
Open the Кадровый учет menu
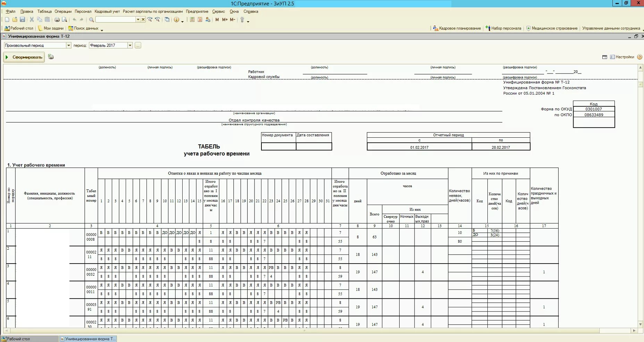107,11
